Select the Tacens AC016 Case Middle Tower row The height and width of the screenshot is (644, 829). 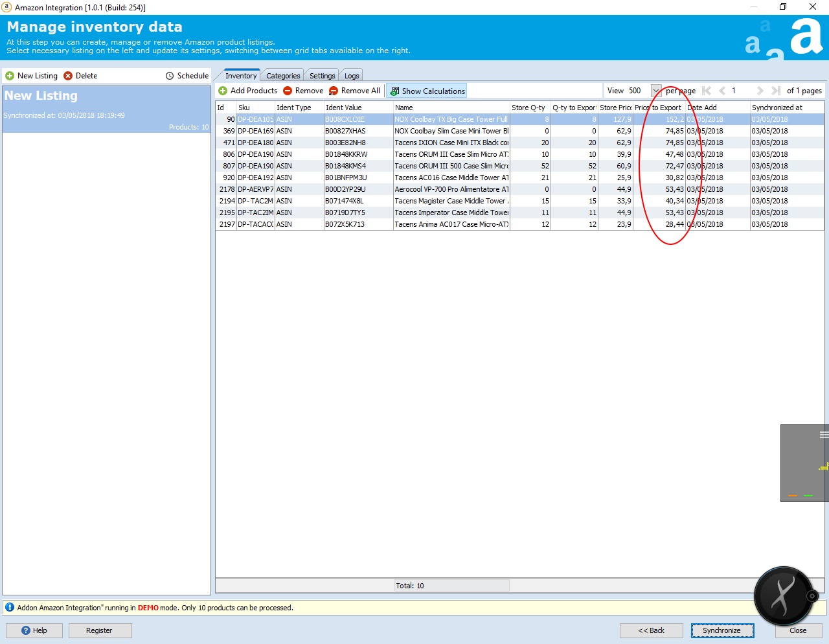(x=519, y=178)
